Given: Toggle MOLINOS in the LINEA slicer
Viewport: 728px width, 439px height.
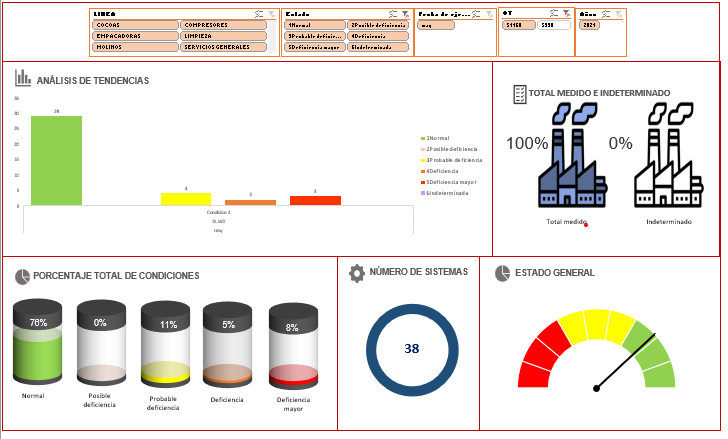Looking at the screenshot, I should click(135, 47).
